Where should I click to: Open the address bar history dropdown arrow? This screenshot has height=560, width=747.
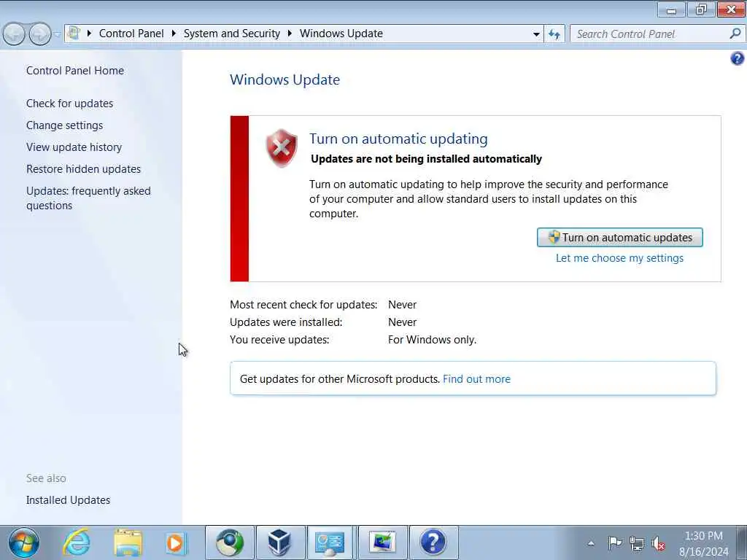click(x=536, y=34)
